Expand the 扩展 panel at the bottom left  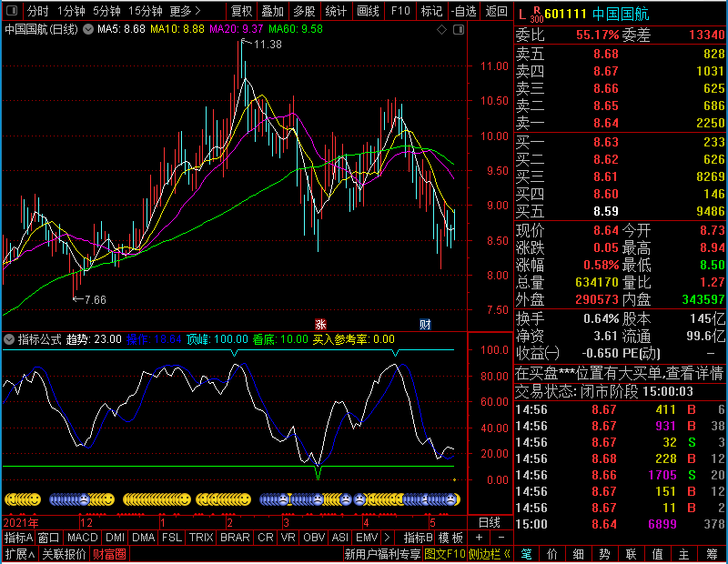point(19,554)
